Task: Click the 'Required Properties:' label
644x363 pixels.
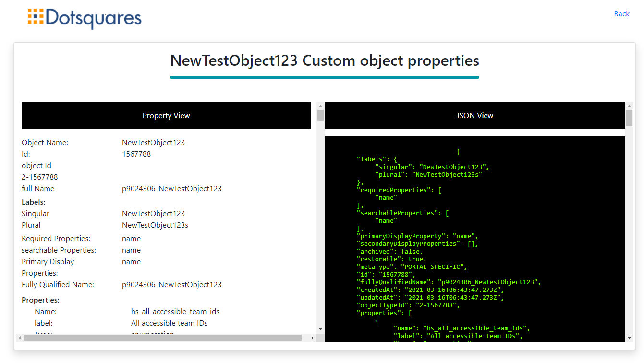Action: (56, 239)
